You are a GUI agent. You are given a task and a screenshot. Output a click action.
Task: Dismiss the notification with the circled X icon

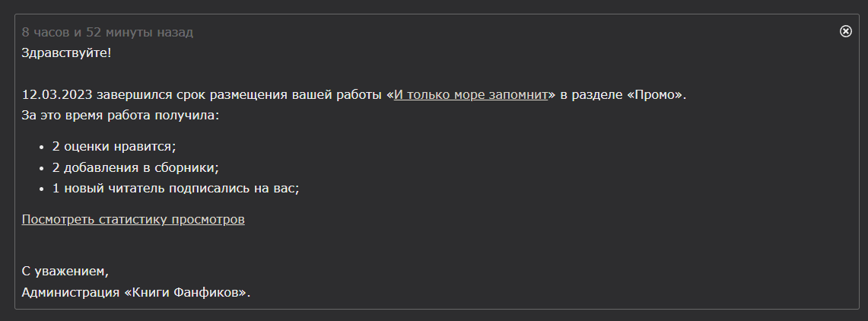tap(845, 31)
